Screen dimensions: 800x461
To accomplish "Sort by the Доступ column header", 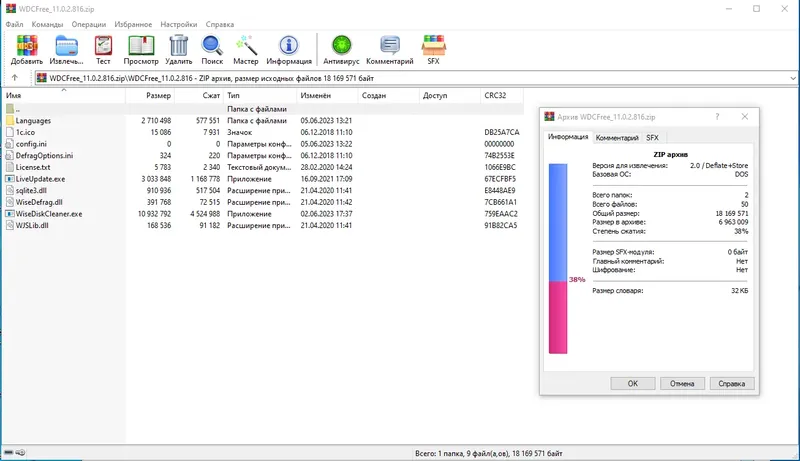I will (x=450, y=95).
